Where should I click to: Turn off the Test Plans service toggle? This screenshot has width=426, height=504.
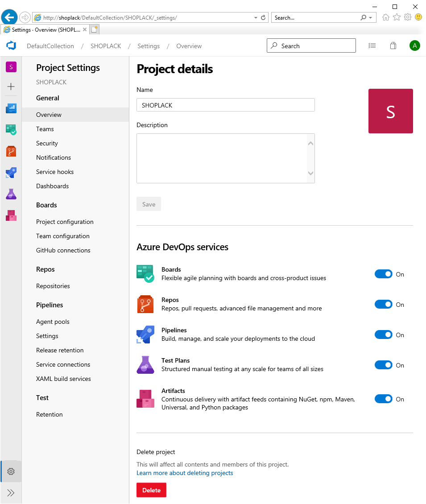[383, 365]
